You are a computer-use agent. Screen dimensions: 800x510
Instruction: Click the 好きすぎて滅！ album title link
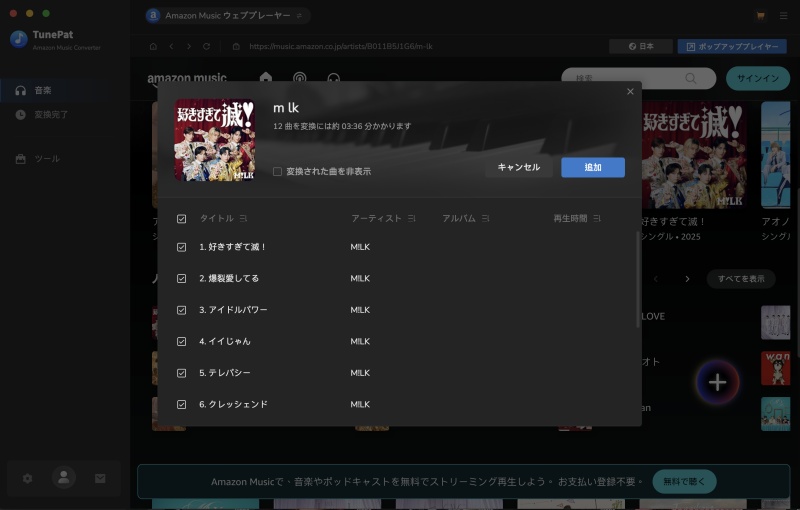(x=672, y=222)
